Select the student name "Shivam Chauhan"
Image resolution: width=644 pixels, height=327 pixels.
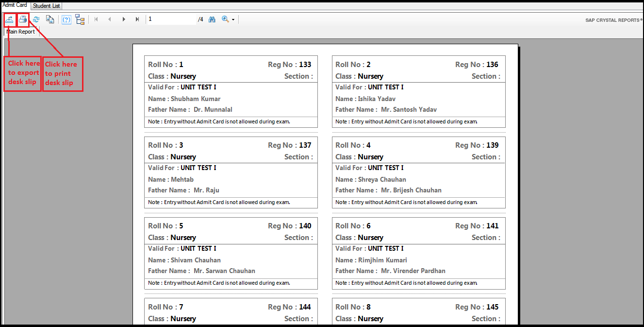tap(196, 260)
